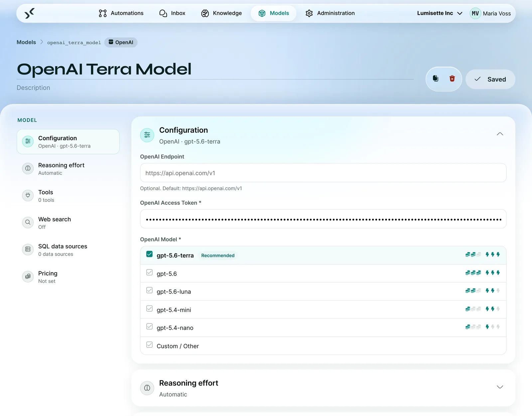Follow the Models breadcrumb link
The image size is (532, 416).
(26, 42)
